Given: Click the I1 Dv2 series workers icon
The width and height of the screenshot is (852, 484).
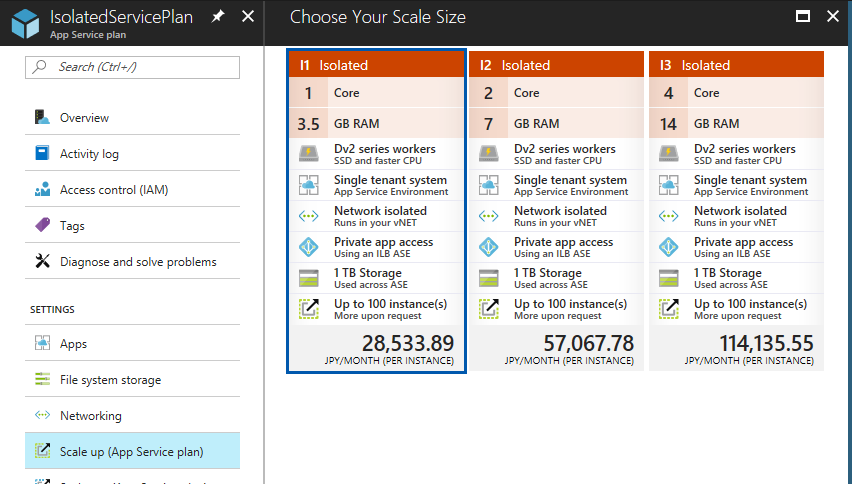Looking at the screenshot, I should (x=309, y=154).
